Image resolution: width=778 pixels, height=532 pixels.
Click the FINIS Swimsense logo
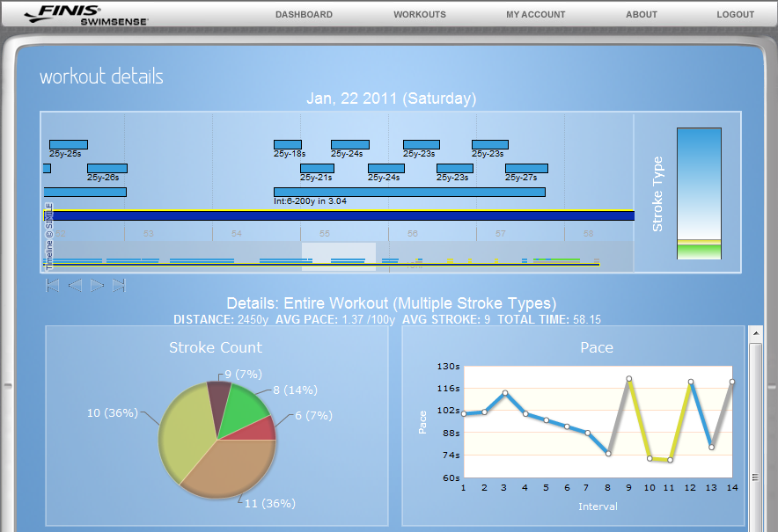click(86, 15)
